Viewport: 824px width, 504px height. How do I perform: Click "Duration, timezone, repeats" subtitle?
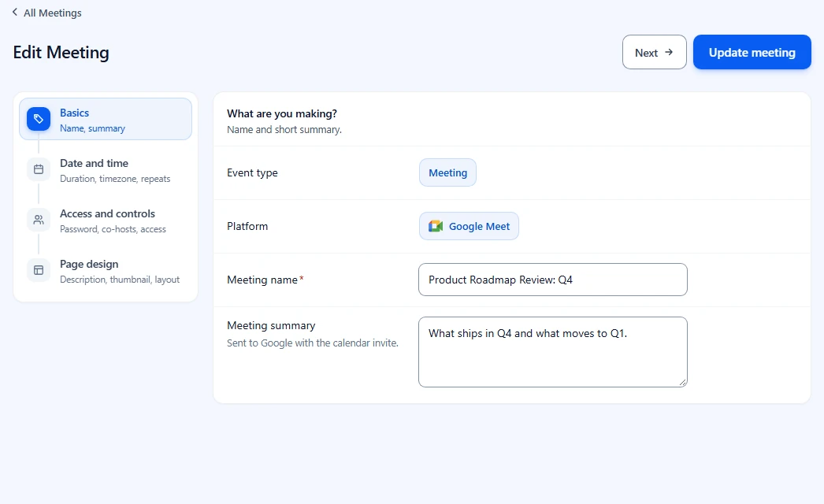coord(115,179)
